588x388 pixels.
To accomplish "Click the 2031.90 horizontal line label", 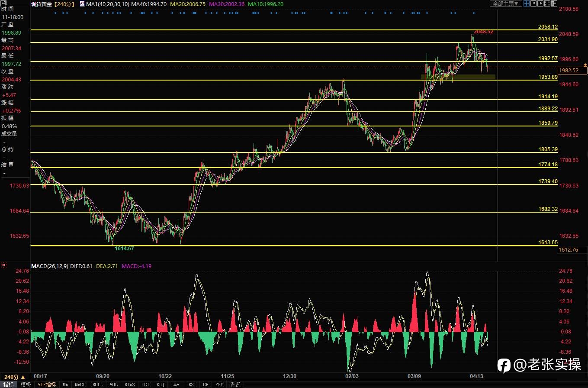I will pos(548,39).
